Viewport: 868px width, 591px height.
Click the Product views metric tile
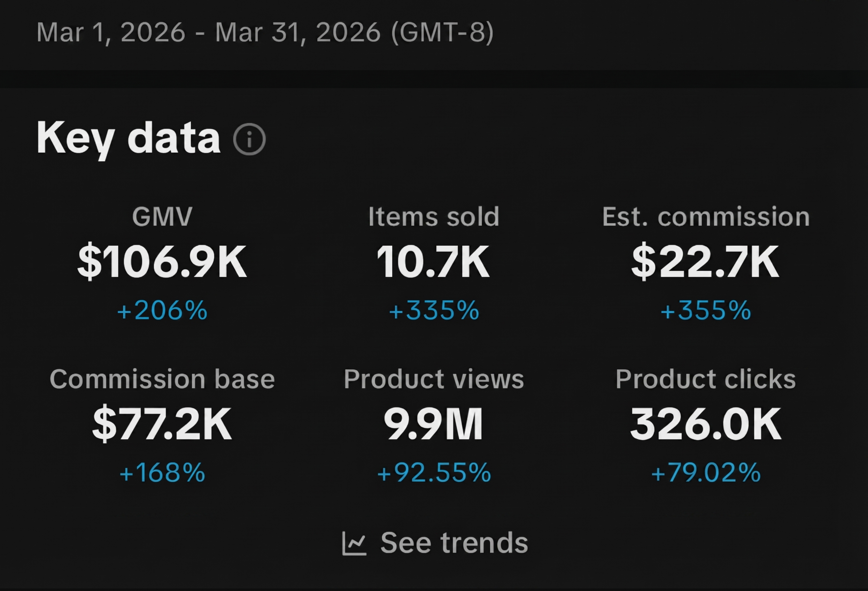433,424
